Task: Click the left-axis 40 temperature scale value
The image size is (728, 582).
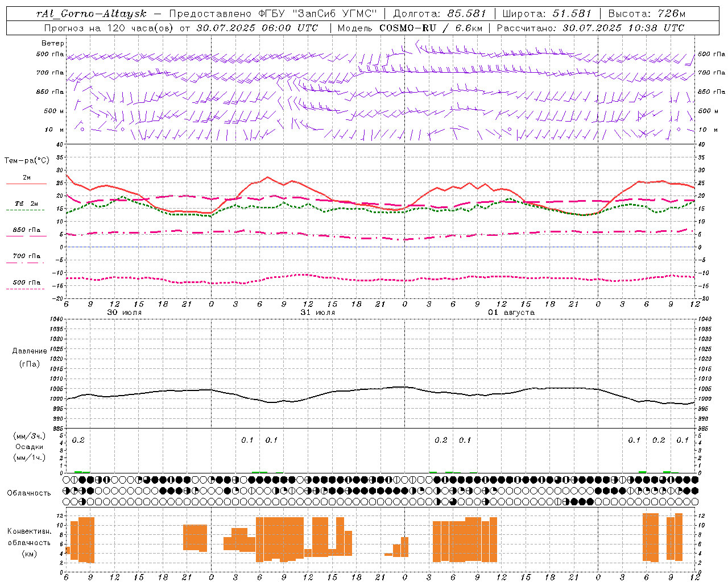Action: pos(60,144)
